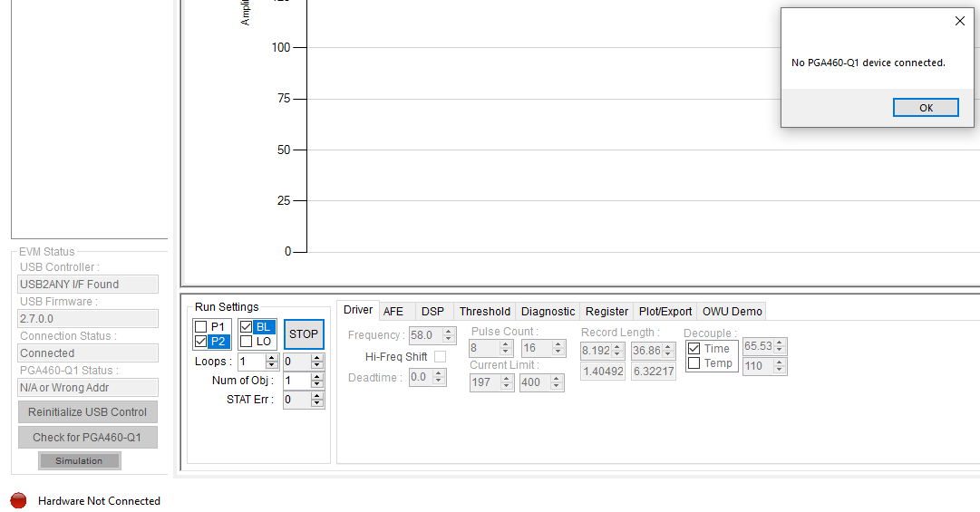The width and height of the screenshot is (980, 512).
Task: Switch to the Driver tab
Action: (x=358, y=310)
